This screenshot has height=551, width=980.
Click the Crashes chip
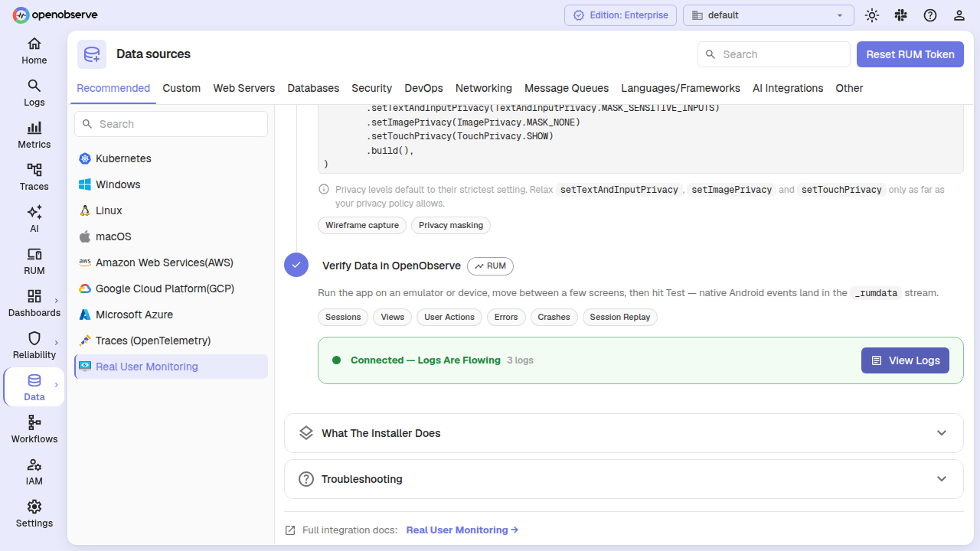[554, 317]
